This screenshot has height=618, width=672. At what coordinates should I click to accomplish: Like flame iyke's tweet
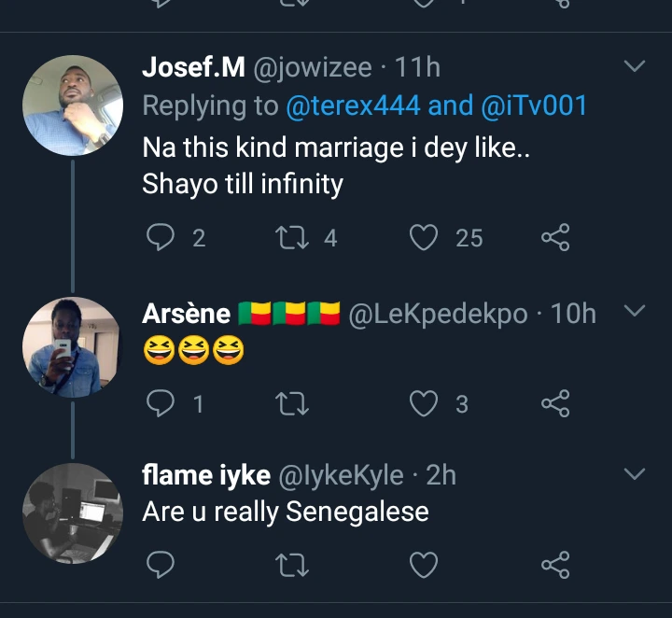tap(425, 565)
